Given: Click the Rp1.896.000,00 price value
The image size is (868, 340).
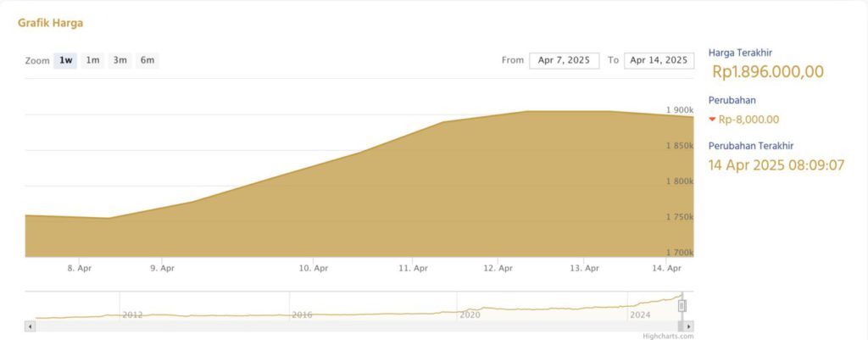Looking at the screenshot, I should tap(768, 71).
